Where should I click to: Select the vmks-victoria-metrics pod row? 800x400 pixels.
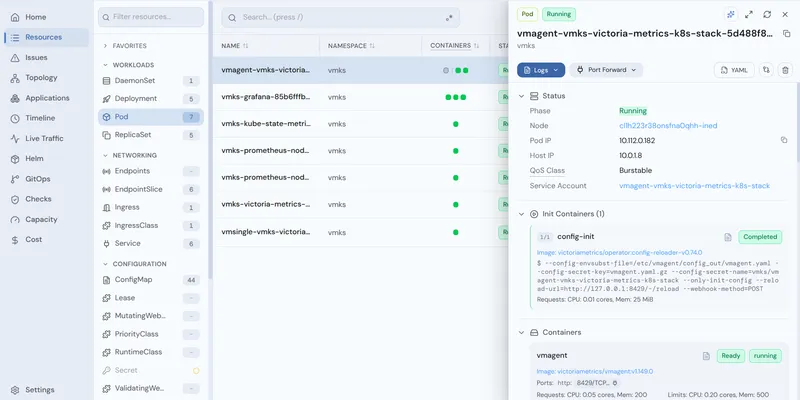[360, 205]
